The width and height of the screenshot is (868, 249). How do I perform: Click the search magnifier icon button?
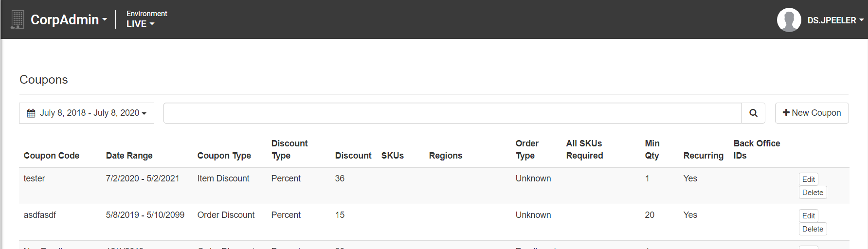coord(753,113)
